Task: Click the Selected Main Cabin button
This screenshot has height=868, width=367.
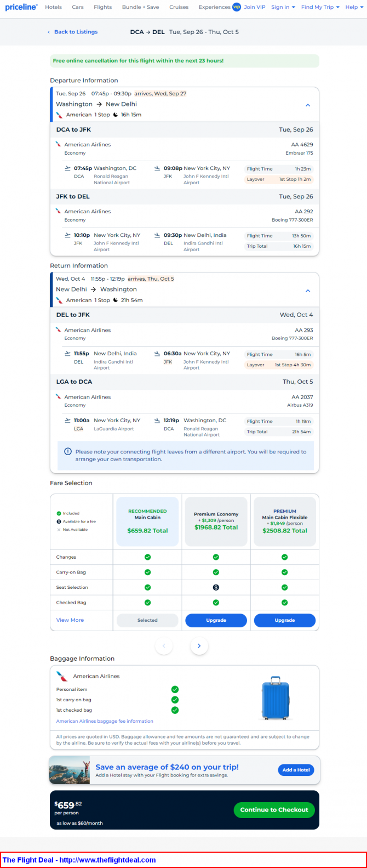Action: pos(147,620)
